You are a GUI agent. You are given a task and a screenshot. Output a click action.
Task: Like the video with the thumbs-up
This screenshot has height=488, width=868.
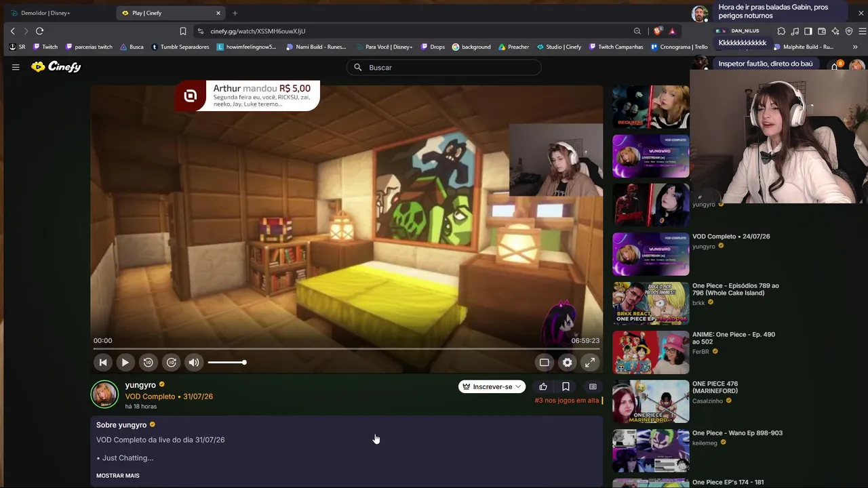pos(543,386)
